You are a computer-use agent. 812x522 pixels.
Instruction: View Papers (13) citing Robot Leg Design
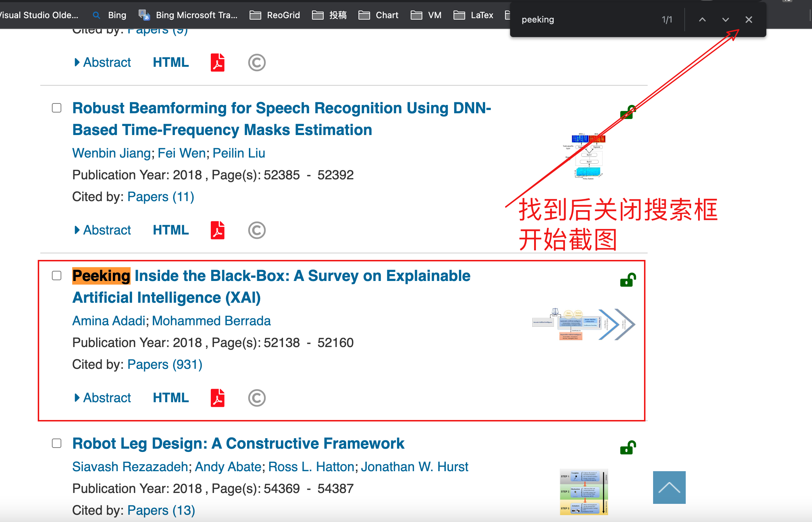point(161,510)
